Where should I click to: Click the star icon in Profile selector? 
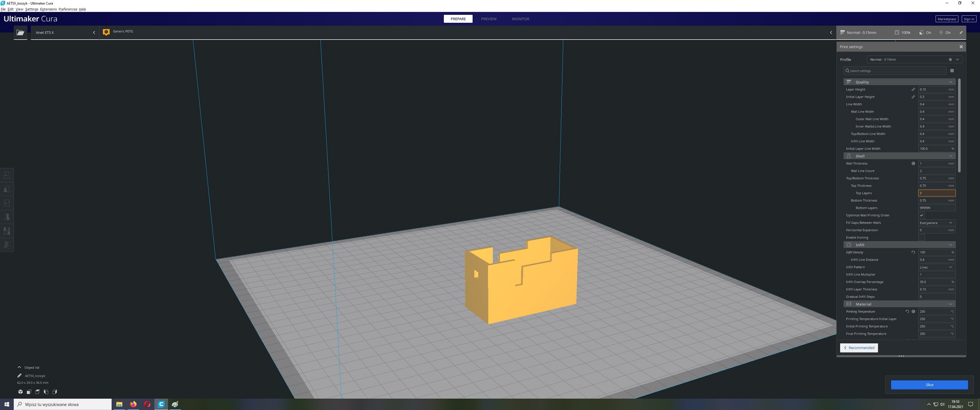pos(950,60)
